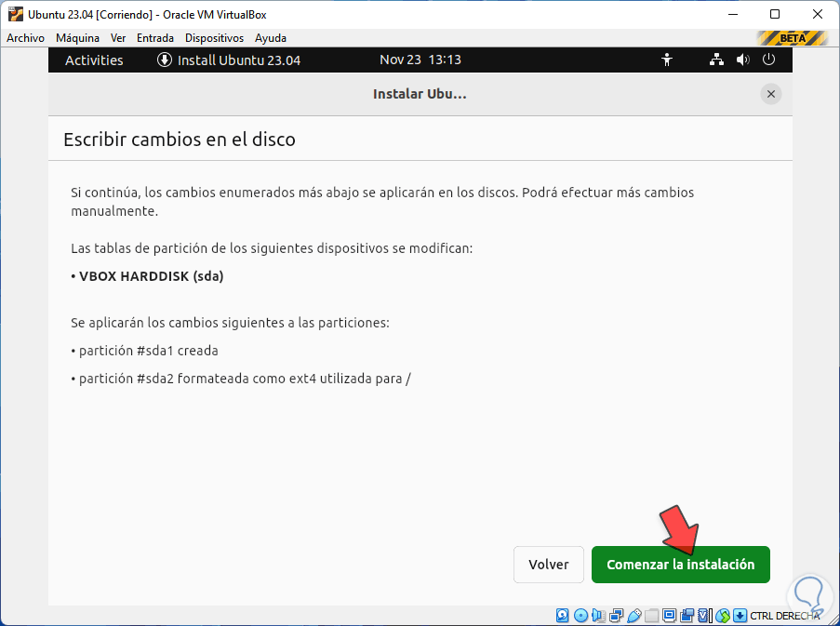Image resolution: width=840 pixels, height=626 pixels.
Task: Click the power icon in Ubuntu top bar
Action: tap(768, 60)
